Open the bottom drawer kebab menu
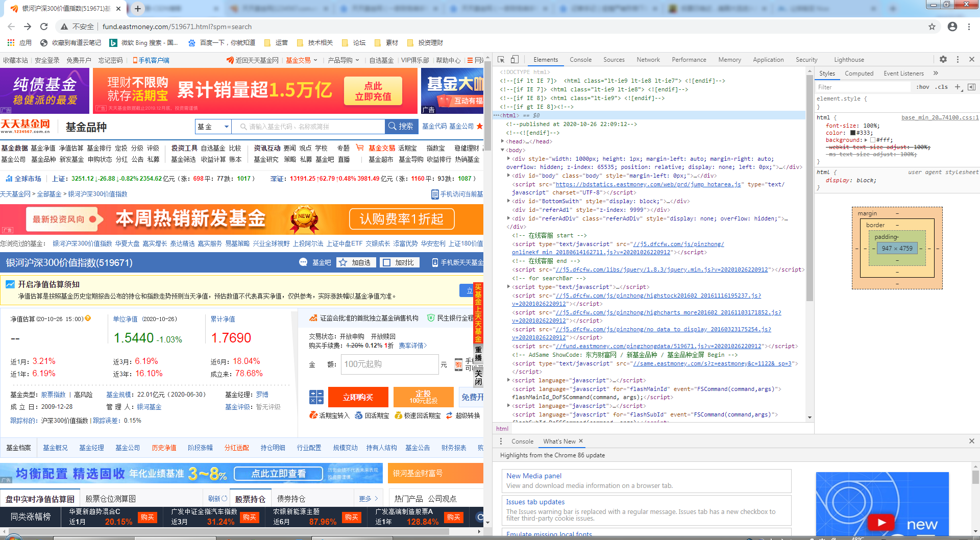This screenshot has height=540, width=980. (501, 441)
